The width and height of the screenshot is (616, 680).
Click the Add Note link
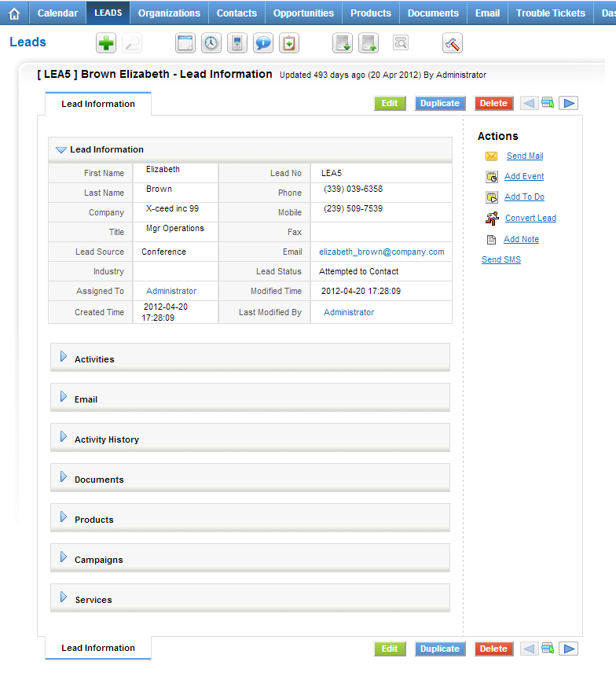pyautogui.click(x=522, y=240)
